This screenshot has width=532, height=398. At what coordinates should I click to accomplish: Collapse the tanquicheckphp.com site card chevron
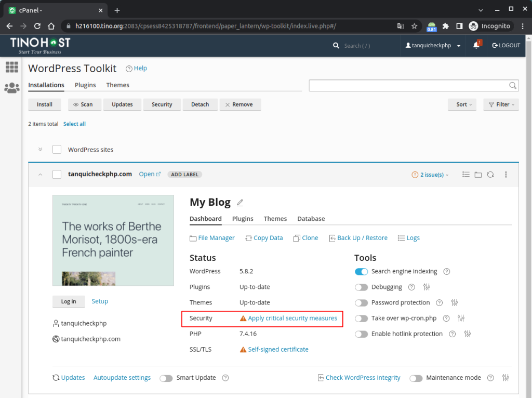click(41, 175)
